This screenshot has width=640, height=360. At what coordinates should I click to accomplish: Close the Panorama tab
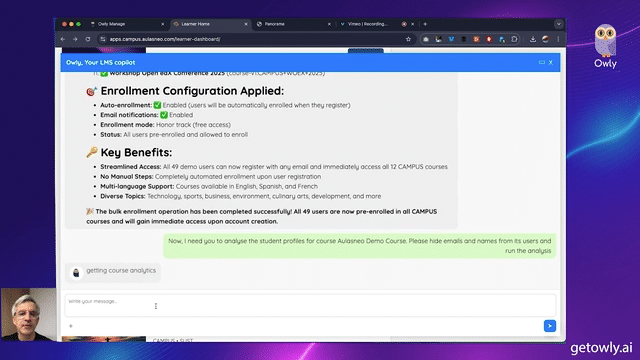(x=329, y=24)
